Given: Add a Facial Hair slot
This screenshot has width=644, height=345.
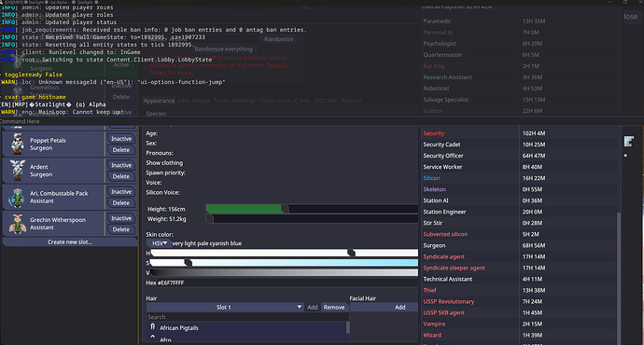Looking at the screenshot, I should tap(400, 308).
